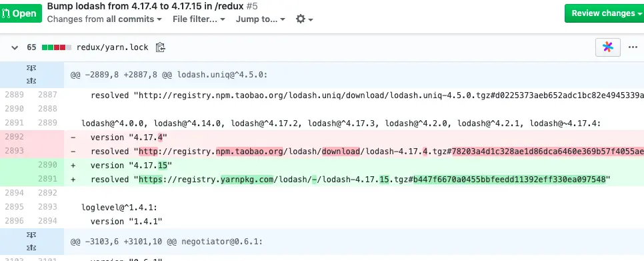644x261 pixels.
Task: Copy the redux/yarn.lock file path
Action: click(160, 47)
